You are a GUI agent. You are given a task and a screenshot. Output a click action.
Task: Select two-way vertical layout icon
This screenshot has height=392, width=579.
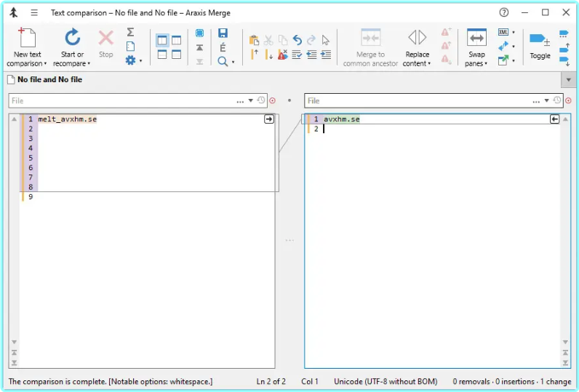tap(162, 40)
